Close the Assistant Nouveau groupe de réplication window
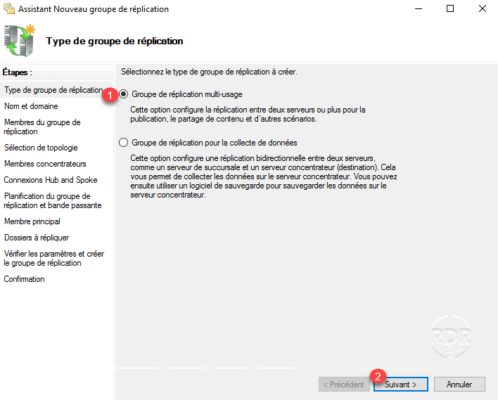 point(482,9)
